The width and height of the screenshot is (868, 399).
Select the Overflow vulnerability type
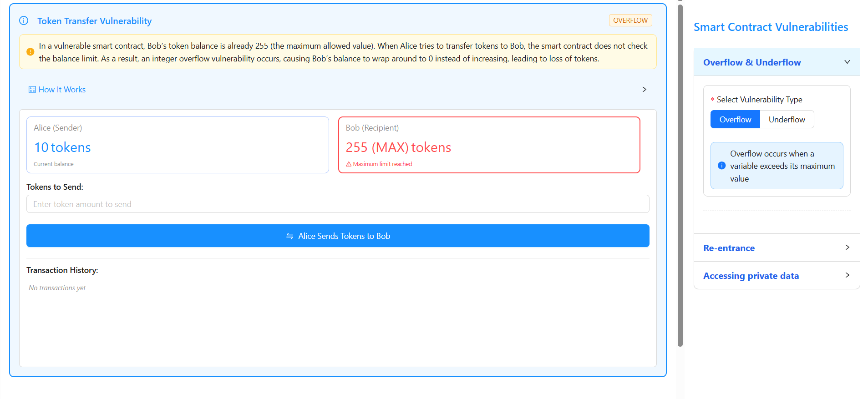click(735, 120)
